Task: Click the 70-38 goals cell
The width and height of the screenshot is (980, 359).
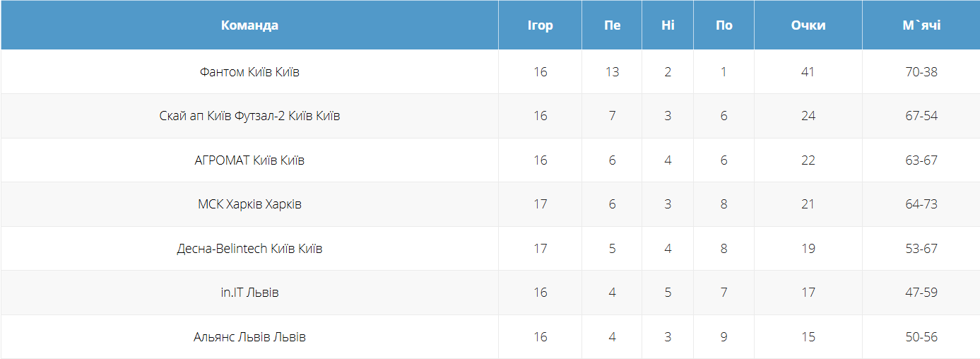Action: click(x=921, y=72)
